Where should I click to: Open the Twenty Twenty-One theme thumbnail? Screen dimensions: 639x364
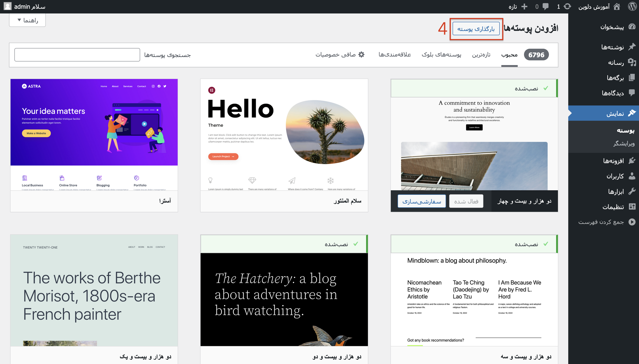[94, 290]
